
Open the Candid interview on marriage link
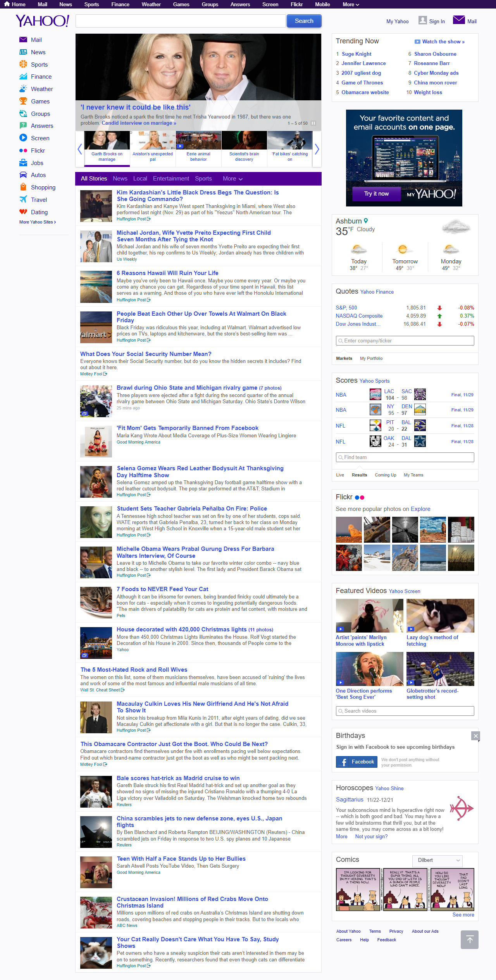pos(139,123)
